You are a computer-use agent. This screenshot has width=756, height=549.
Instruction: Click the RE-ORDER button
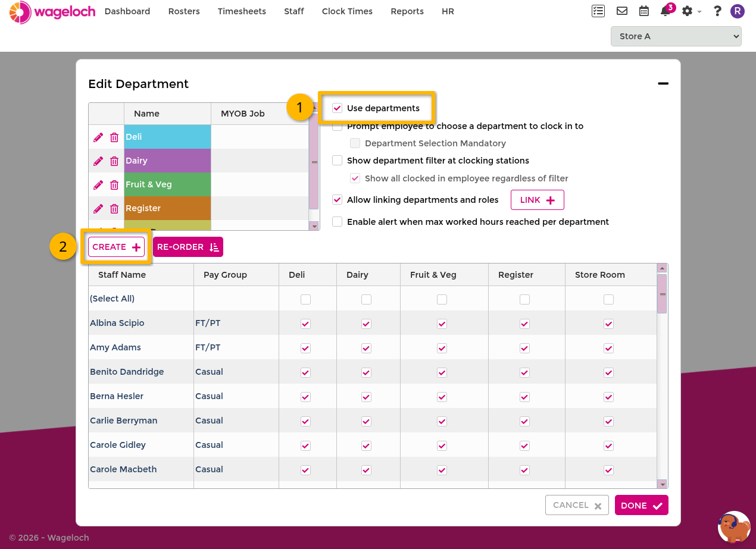tap(188, 247)
